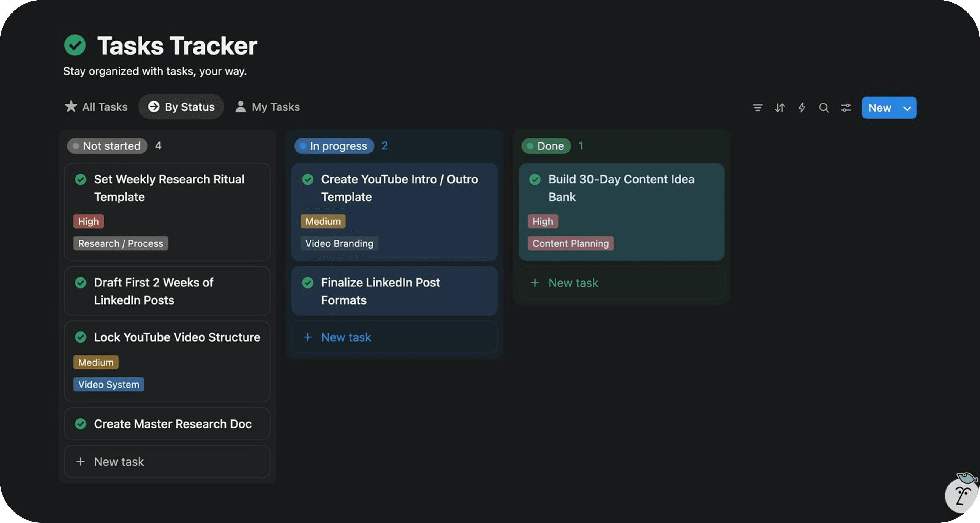Screen dimensions: 980x523
Task: Add New task under In progress
Action: point(345,337)
